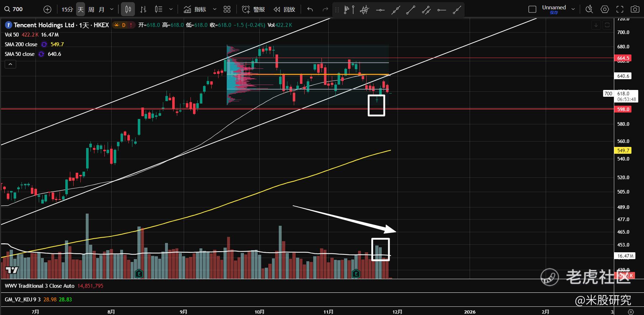This screenshot has width=644, height=315.
Task: Click the 640.6 SMA price label
Action: [623, 76]
